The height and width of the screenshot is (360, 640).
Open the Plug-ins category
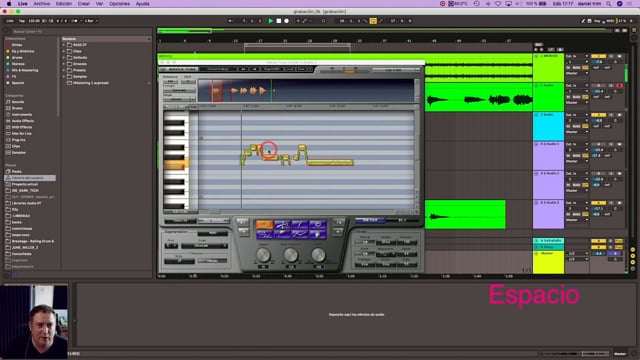18,140
